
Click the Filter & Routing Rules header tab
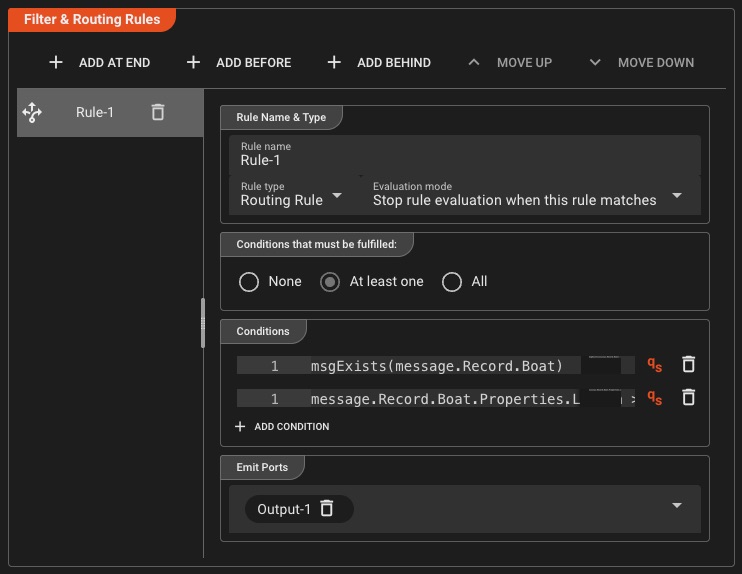tap(92, 19)
